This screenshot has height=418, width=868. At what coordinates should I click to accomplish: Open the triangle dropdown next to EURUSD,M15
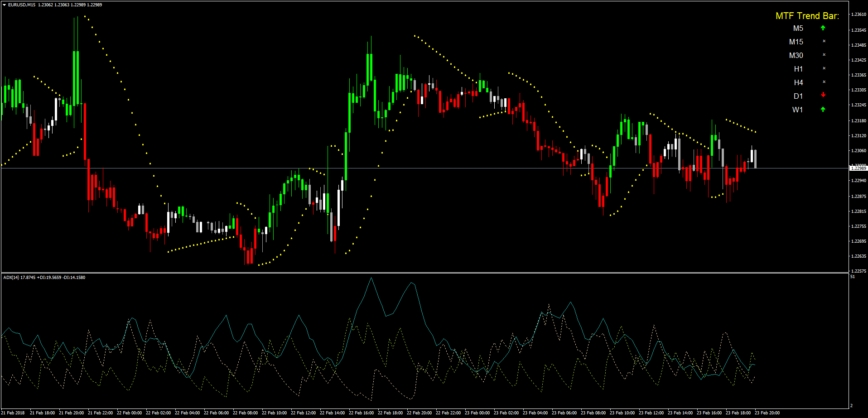click(5, 5)
